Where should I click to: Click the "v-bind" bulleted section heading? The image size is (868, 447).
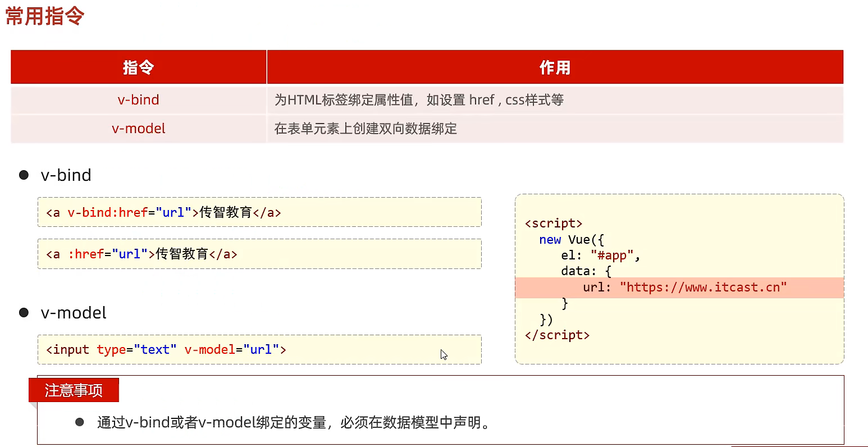[66, 175]
